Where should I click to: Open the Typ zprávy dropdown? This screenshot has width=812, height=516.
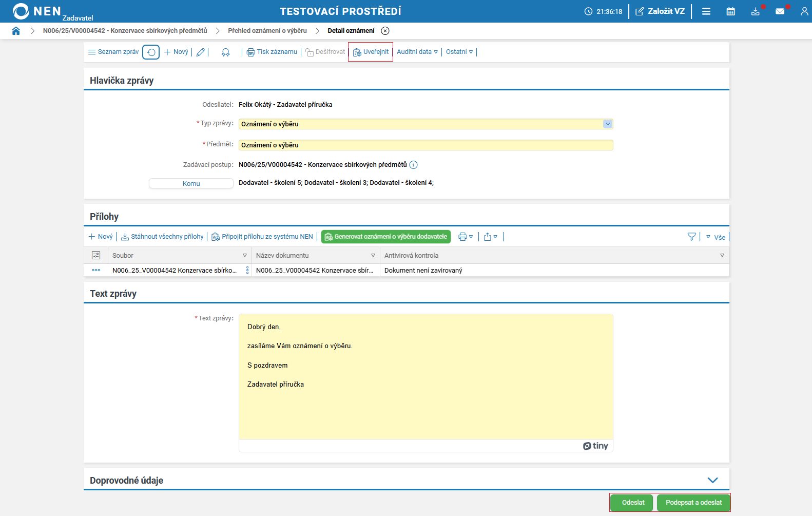click(608, 124)
